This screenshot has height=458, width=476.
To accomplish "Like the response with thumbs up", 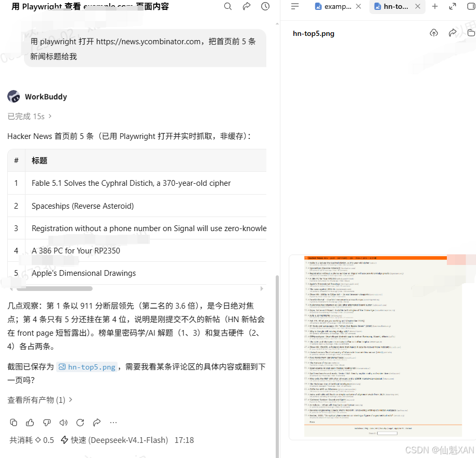I will tap(30, 423).
